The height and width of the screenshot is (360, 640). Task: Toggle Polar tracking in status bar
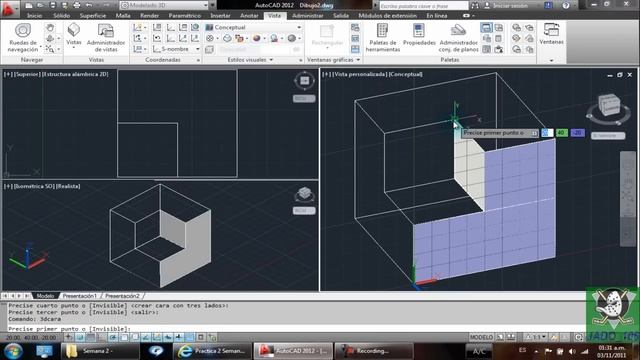(x=113, y=337)
